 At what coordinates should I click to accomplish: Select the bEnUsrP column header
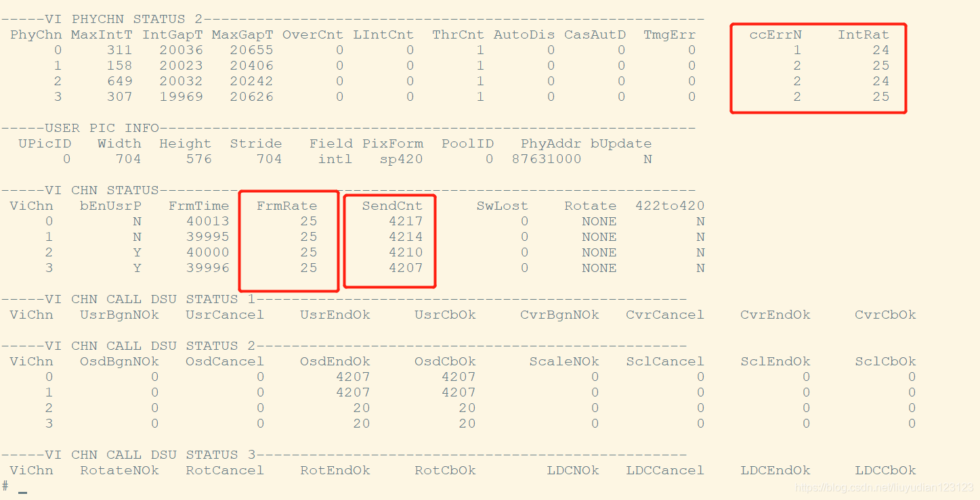(110, 206)
